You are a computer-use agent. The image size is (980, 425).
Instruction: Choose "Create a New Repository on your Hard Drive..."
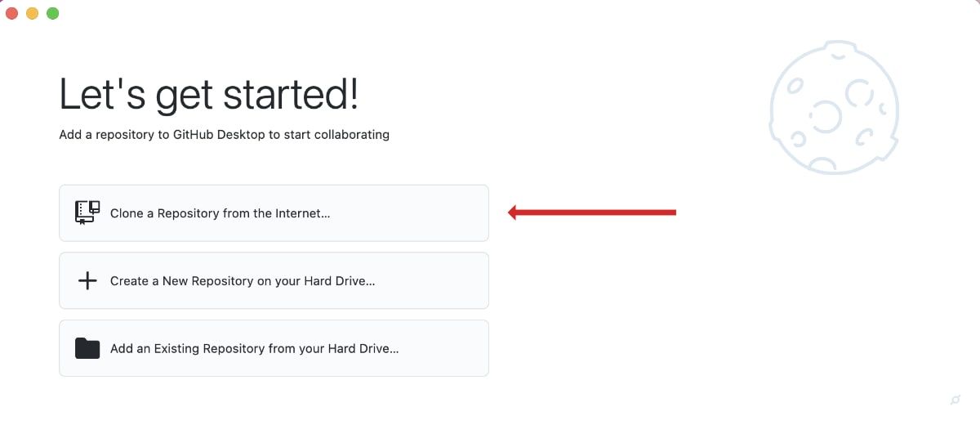coord(243,281)
